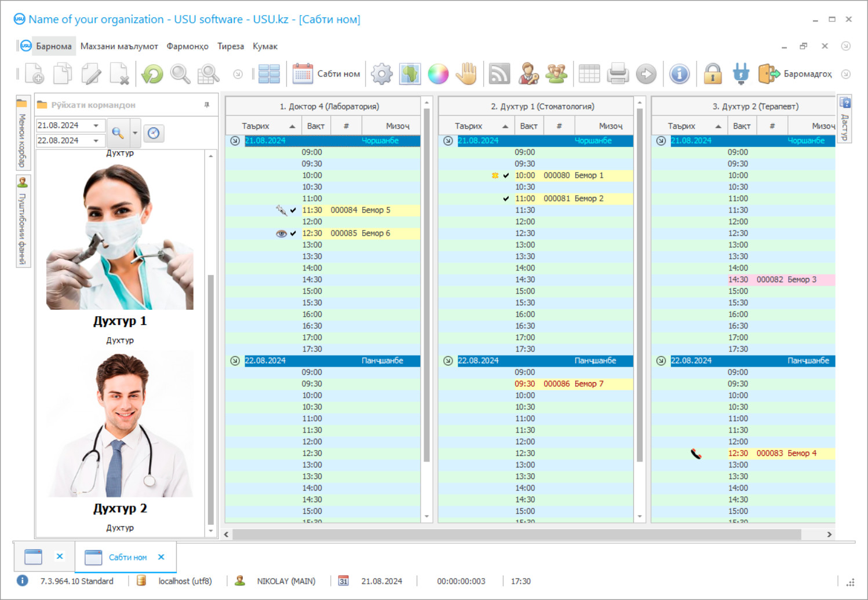The image size is (868, 600).
Task: Select pink appointment 000082 Бемор 3
Action: pyautogui.click(x=781, y=280)
